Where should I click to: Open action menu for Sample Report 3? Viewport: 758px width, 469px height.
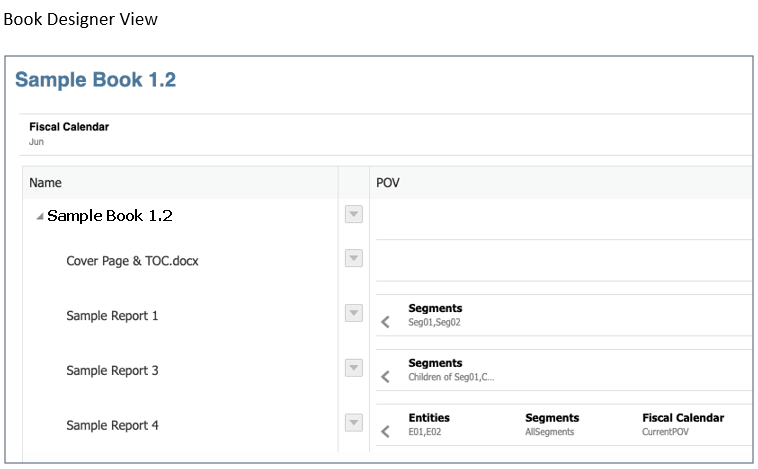[x=353, y=369]
